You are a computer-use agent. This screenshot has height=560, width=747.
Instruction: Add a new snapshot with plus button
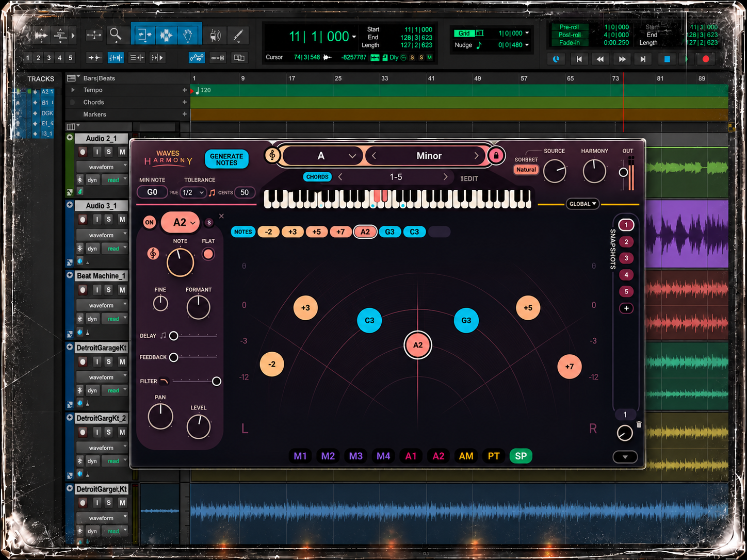tap(626, 308)
